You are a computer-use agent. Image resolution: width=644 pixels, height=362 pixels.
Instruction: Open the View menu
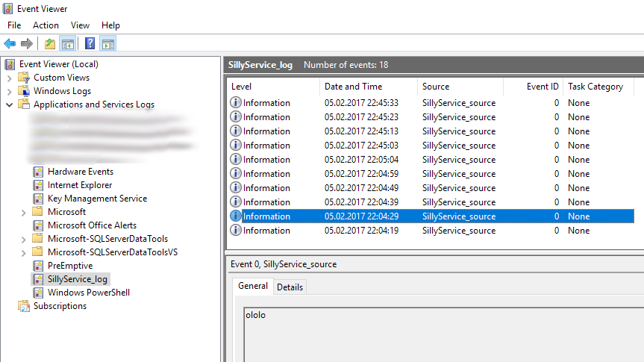pos(80,25)
